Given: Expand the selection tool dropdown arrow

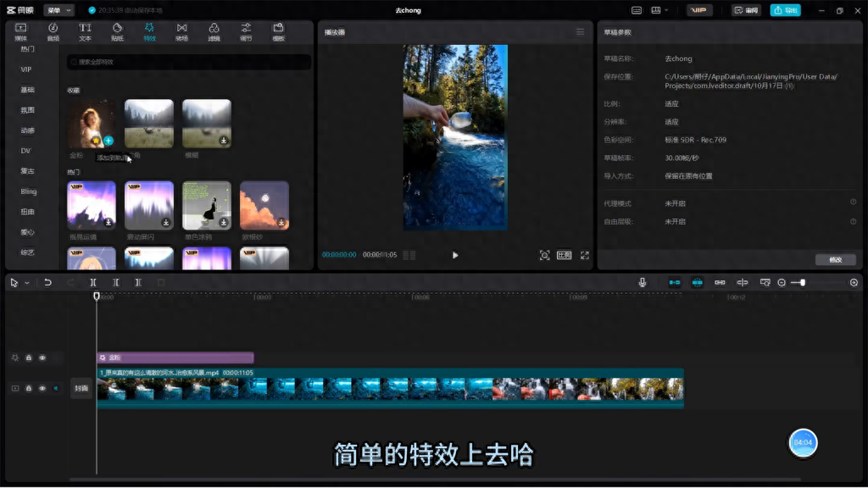Looking at the screenshot, I should pos(26,283).
